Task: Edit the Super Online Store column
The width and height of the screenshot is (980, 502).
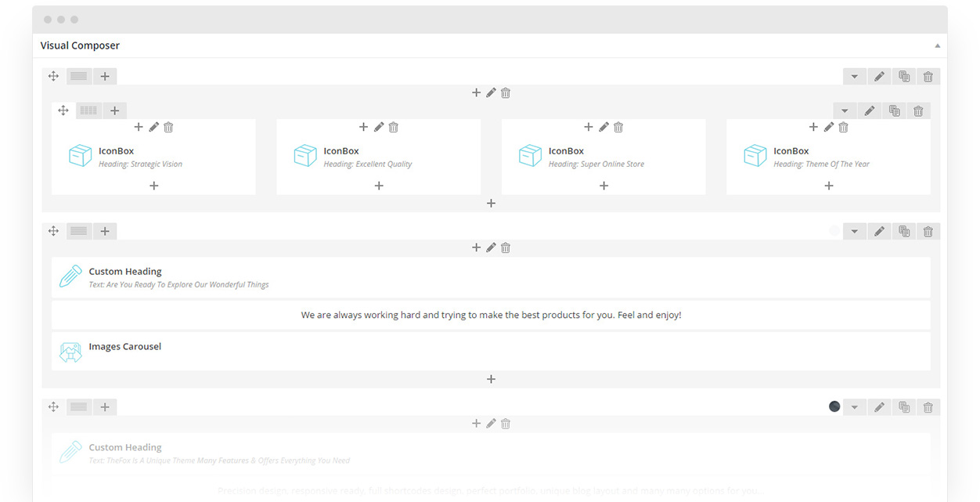Action: (603, 127)
